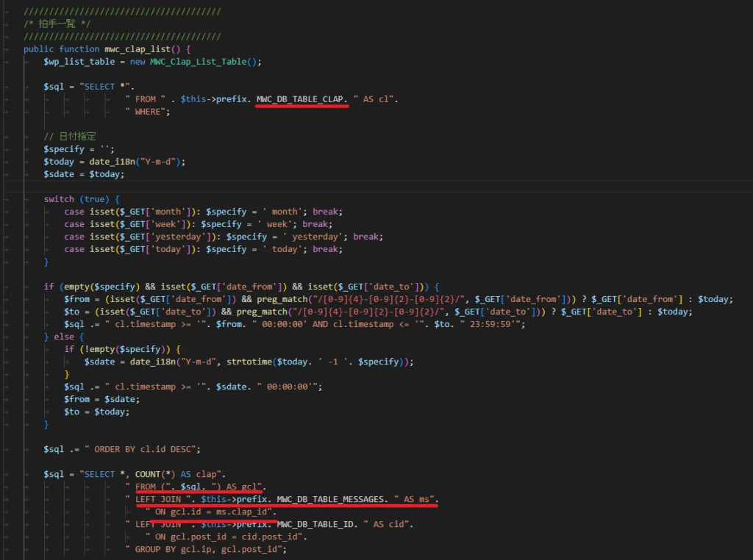The image size is (753, 560).
Task: Click the FROM $sql AS gcl line
Action: 196,487
